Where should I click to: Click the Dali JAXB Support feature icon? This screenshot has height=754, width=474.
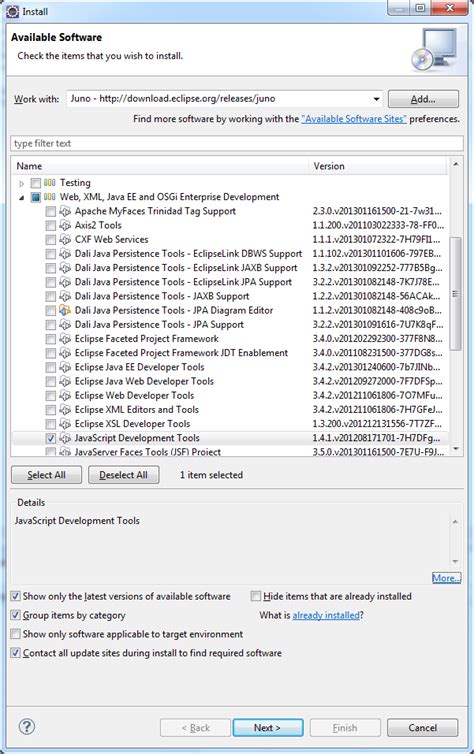(x=65, y=296)
